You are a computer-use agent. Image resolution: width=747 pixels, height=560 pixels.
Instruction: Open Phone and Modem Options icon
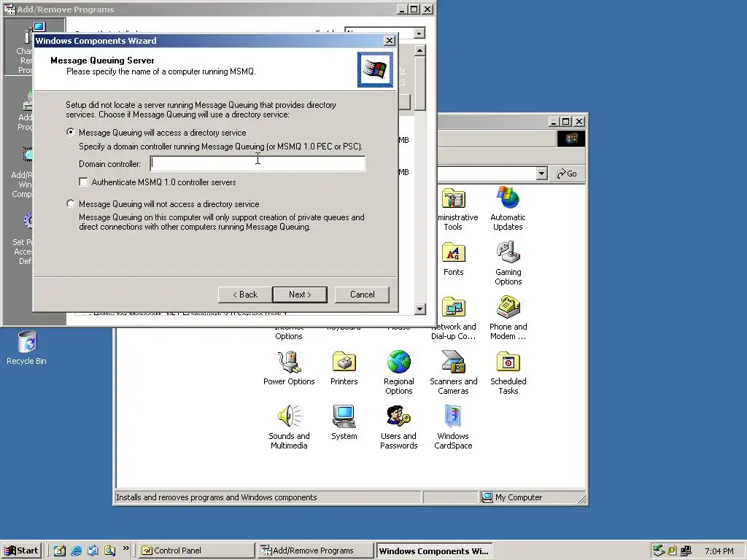508,318
